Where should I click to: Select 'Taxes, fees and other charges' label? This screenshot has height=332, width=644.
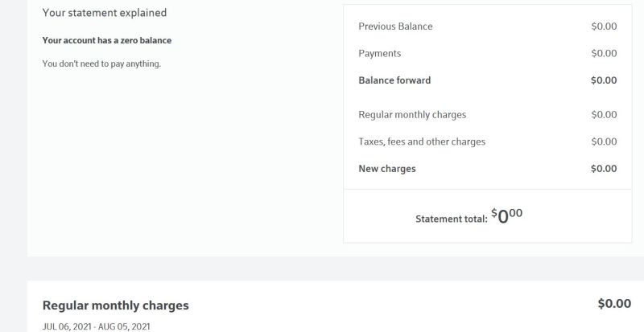(422, 142)
